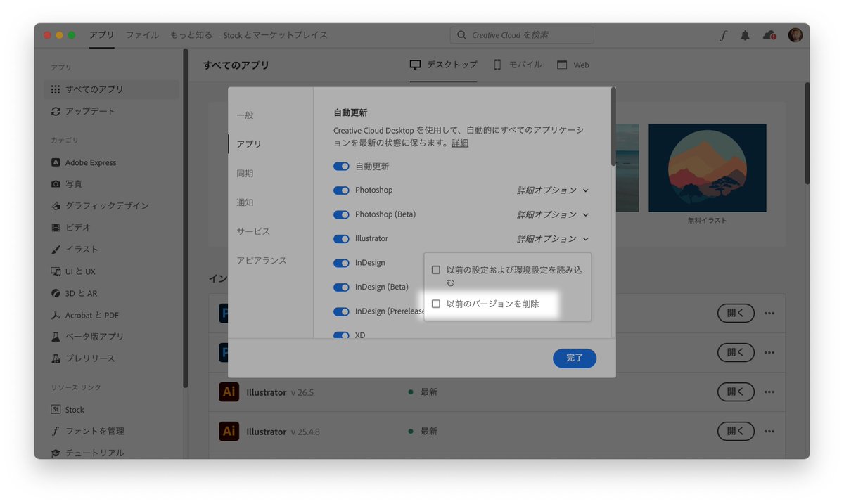Expand 詳細オプション for Photoshop (Beta)
Screen dimensions: 844x504
pyautogui.click(x=553, y=214)
